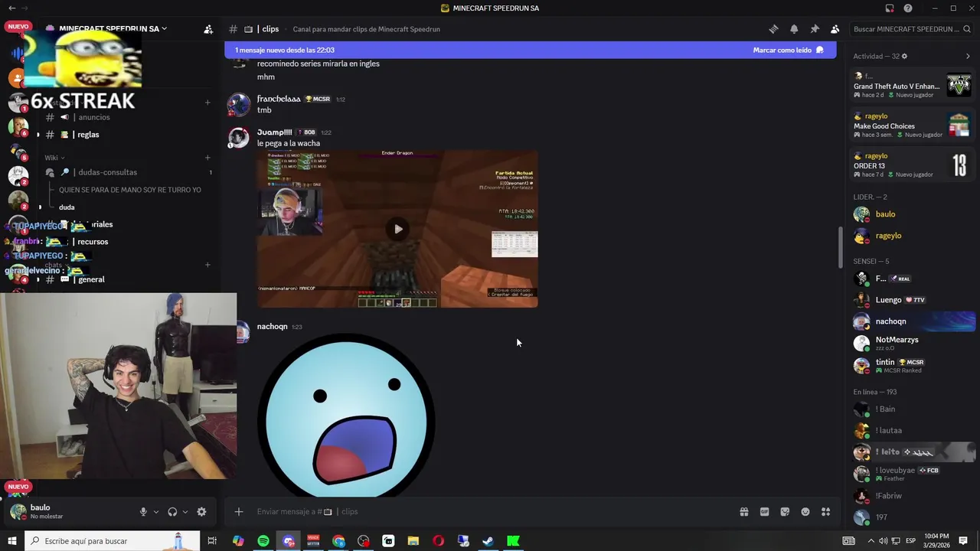980x551 pixels.
Task: Open nachoqn username in chat message
Action: 272,327
